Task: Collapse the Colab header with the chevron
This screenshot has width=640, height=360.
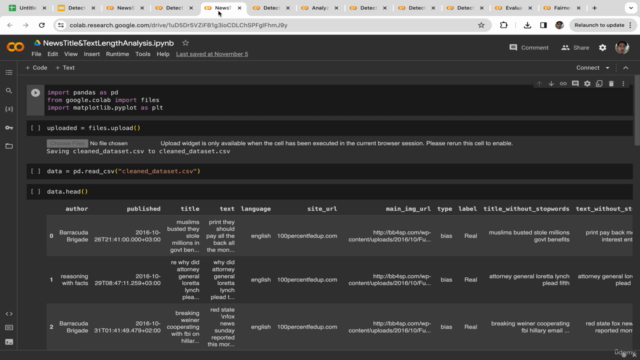Action: coord(626,68)
